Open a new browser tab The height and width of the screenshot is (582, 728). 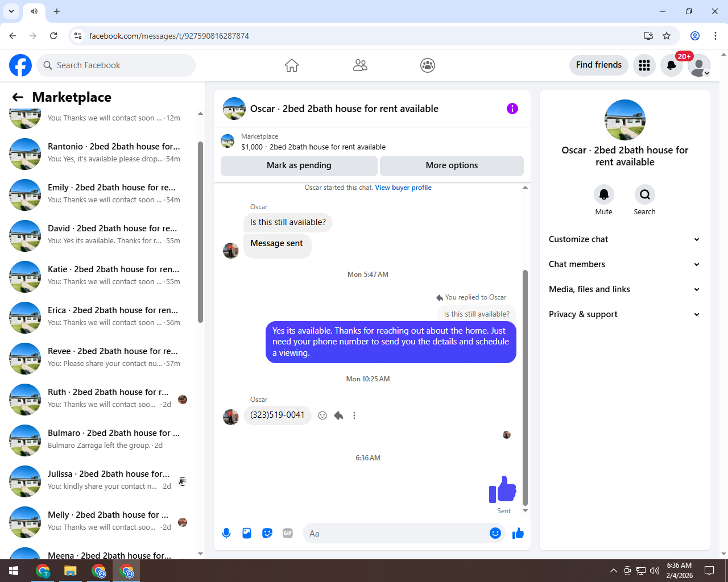57,11
